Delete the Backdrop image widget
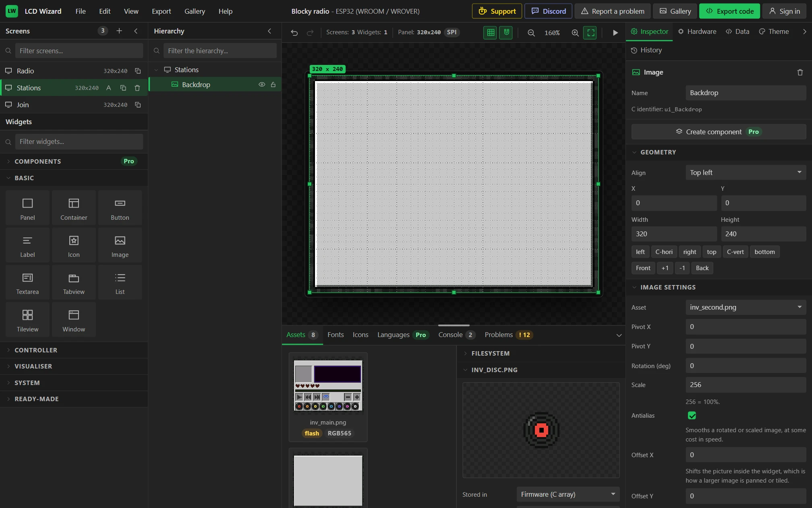 [x=800, y=72]
